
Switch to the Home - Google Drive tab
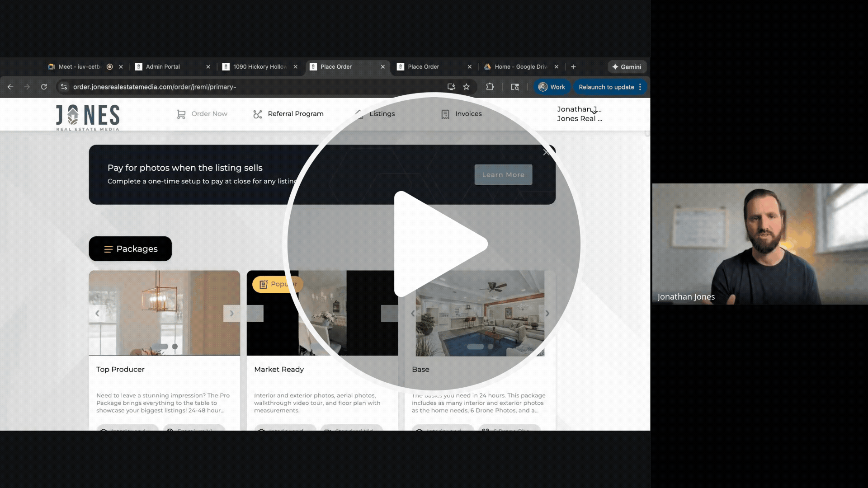[520, 67]
